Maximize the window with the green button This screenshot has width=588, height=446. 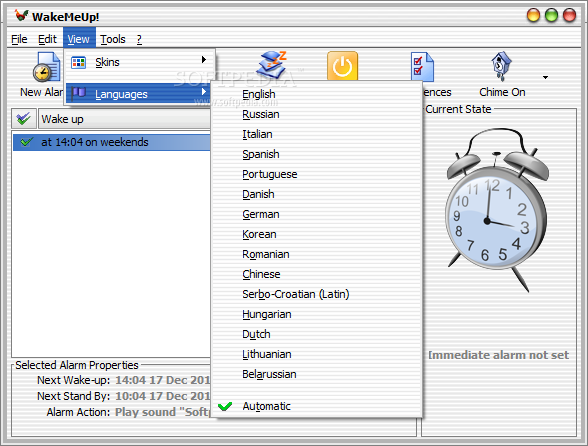tap(551, 15)
